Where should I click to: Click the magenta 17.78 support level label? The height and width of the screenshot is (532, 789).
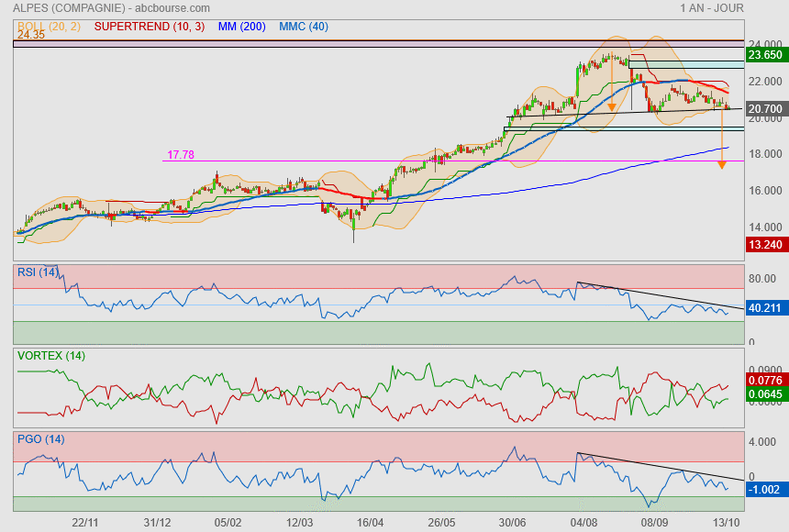(x=181, y=155)
